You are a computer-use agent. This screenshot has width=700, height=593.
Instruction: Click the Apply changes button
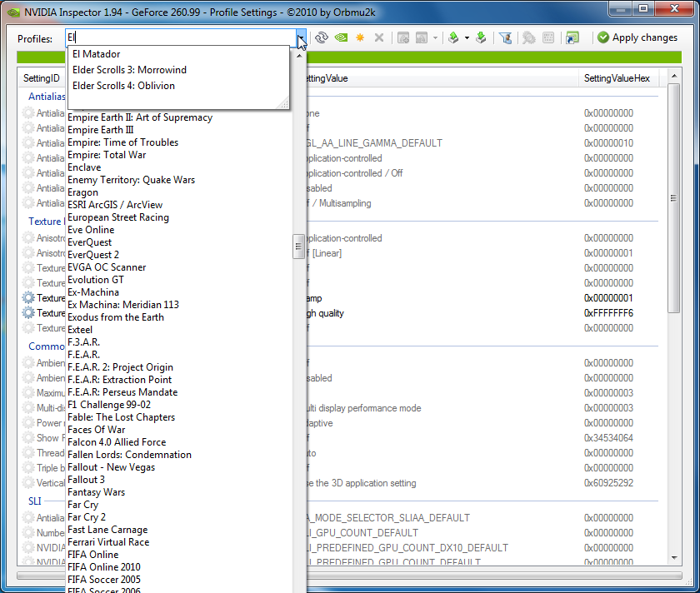[x=637, y=38]
